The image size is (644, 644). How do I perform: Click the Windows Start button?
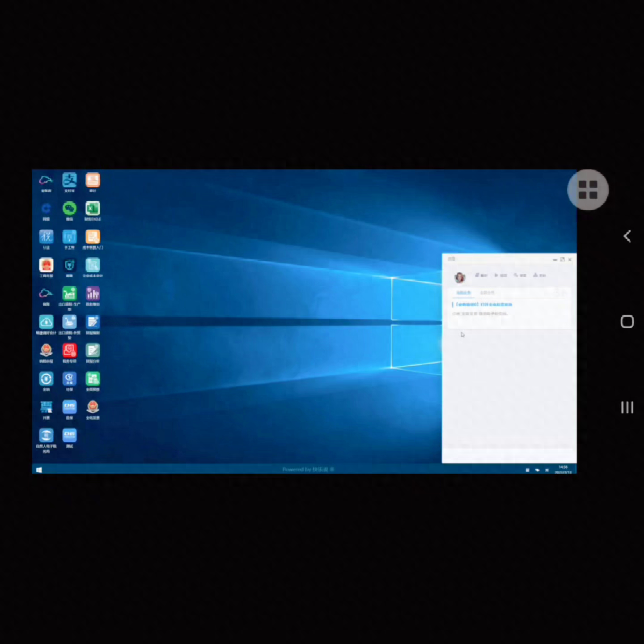39,470
